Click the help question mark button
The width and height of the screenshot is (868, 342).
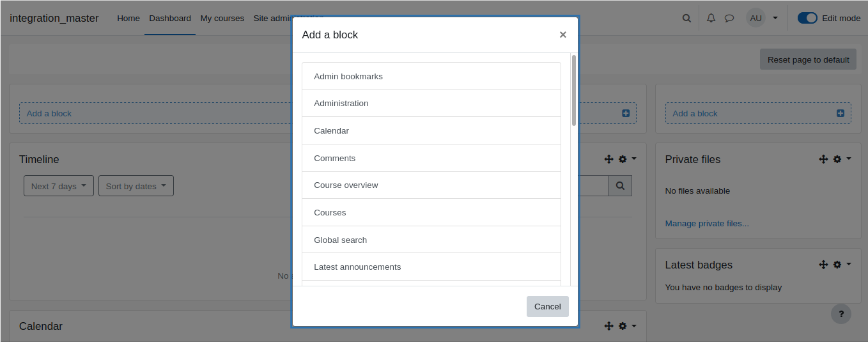point(841,314)
